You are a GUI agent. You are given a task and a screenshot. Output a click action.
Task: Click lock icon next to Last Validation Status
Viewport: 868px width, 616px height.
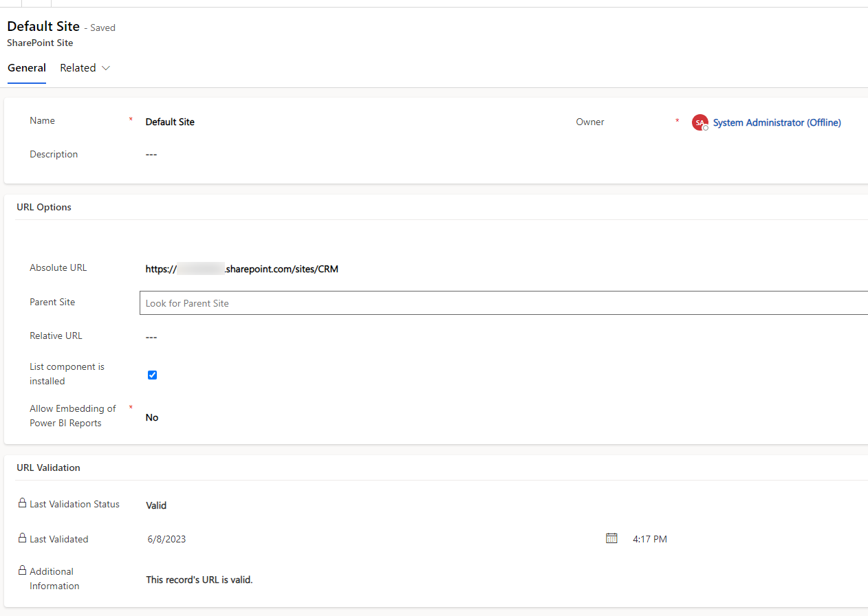22,503
